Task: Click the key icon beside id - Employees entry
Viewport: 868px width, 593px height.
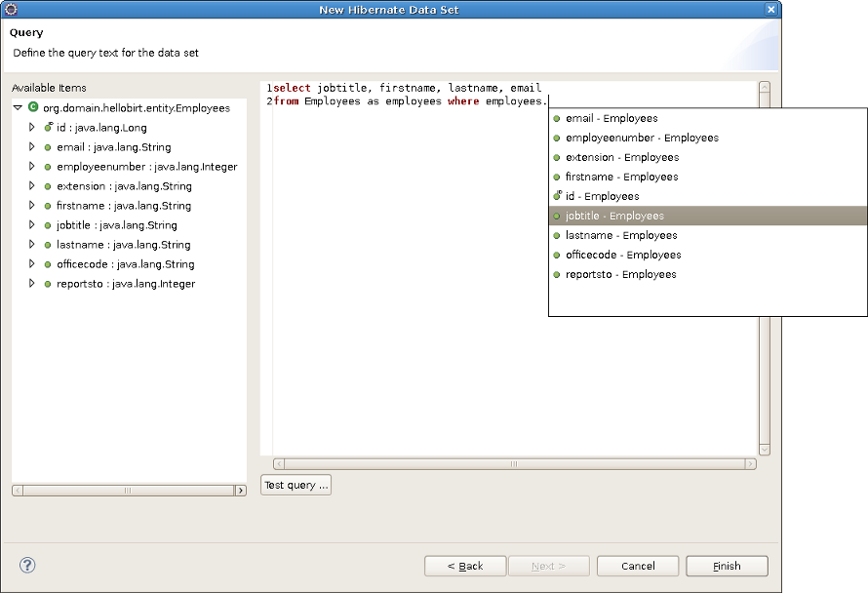Action: (557, 196)
